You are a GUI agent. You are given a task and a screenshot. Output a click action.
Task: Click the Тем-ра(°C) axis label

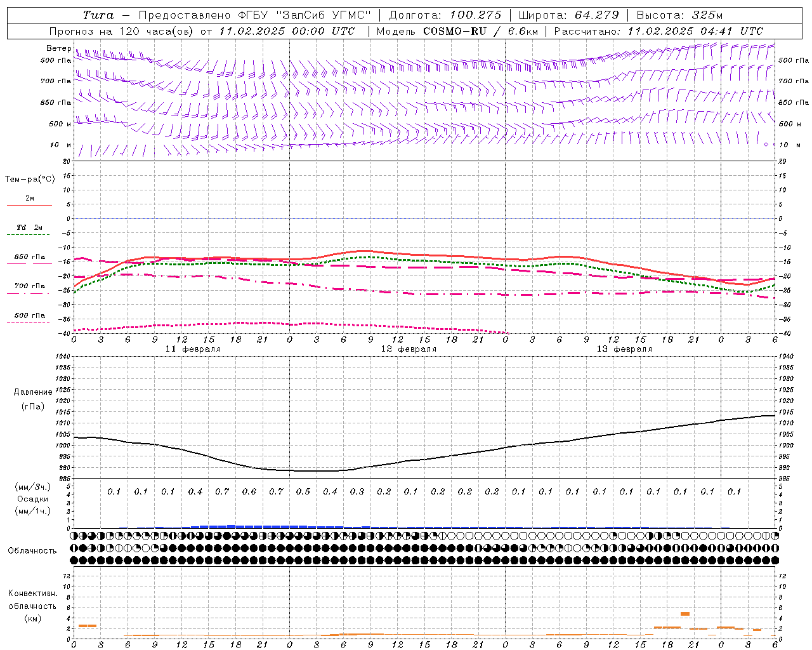pyautogui.click(x=30, y=180)
